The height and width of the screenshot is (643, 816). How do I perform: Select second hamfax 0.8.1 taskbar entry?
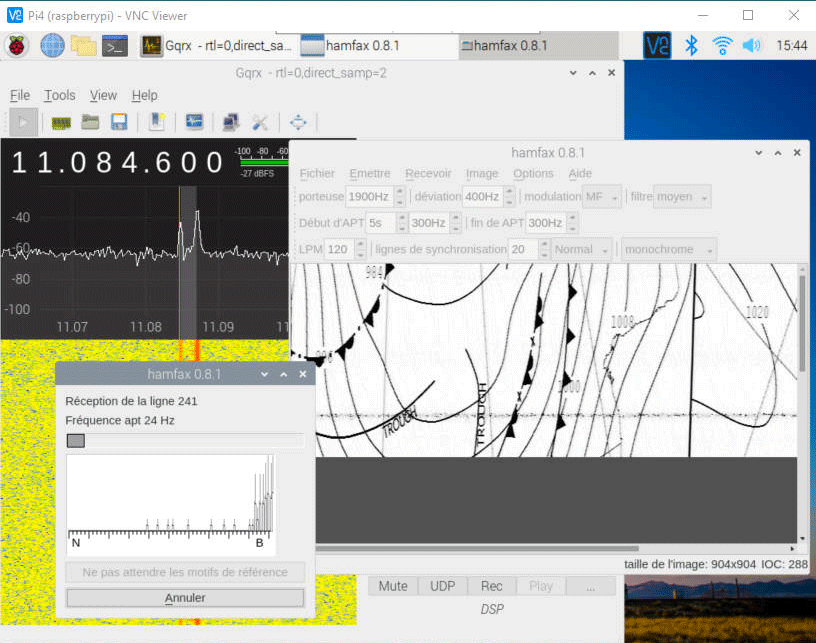539,46
